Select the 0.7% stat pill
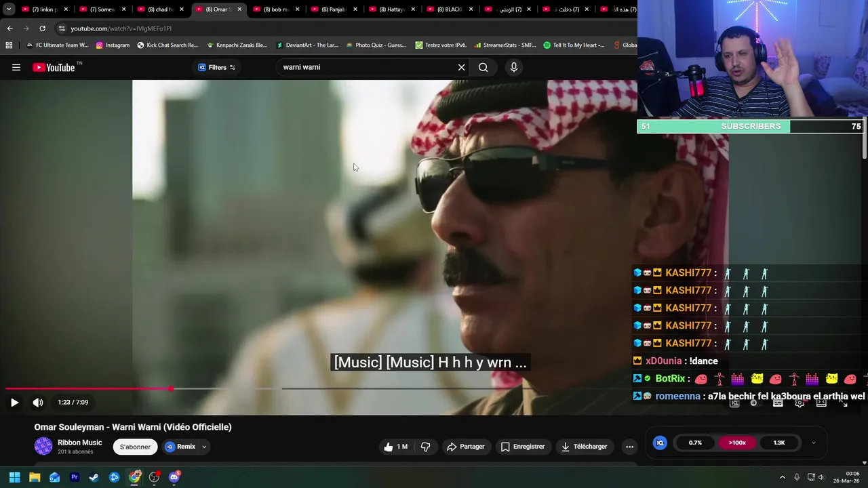868x488 pixels. (695, 443)
